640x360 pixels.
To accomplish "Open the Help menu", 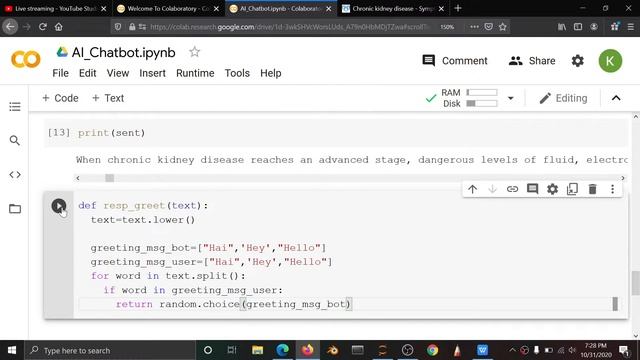I will pos(271,73).
